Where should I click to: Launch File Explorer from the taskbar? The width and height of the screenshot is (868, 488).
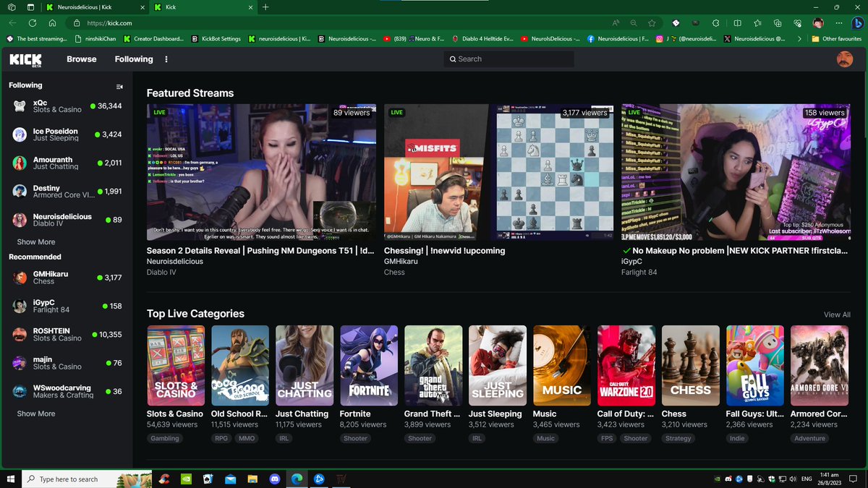[252, 479]
